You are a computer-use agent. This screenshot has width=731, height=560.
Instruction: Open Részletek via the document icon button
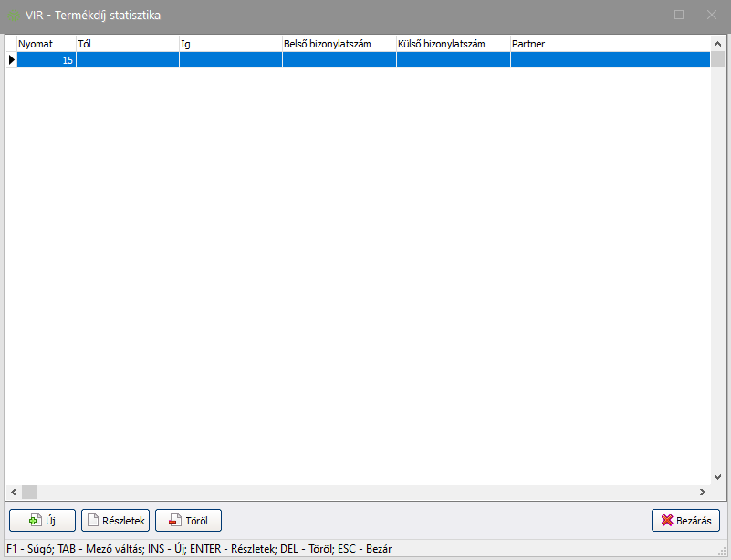point(115,520)
